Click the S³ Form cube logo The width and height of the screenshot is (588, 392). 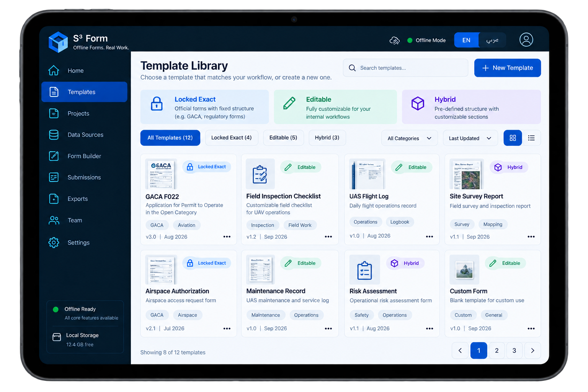58,42
